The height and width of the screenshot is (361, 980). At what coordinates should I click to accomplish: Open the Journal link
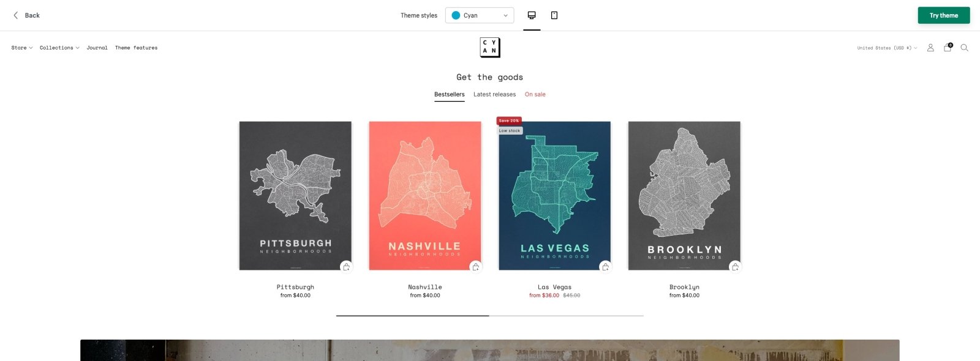(x=97, y=48)
